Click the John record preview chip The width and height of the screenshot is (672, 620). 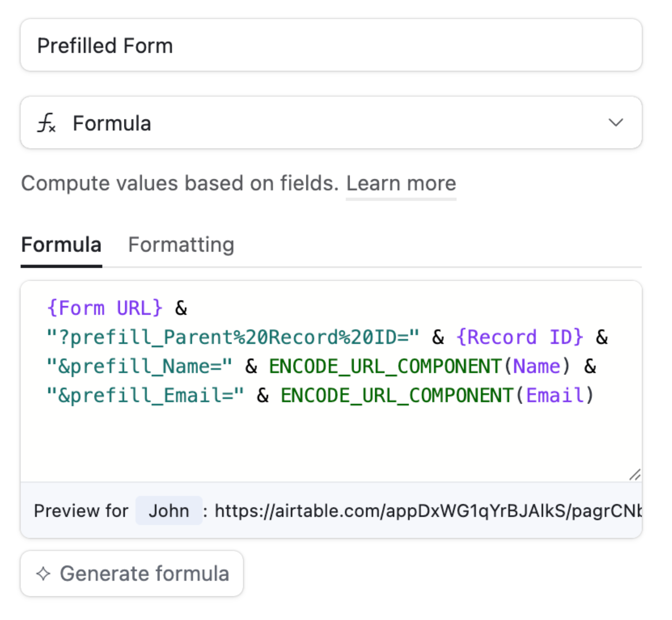point(168,510)
